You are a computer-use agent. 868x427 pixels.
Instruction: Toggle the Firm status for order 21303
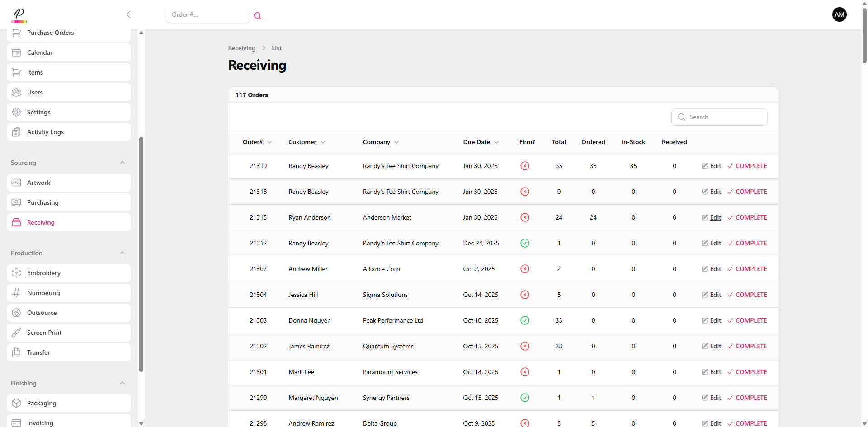[x=524, y=320]
